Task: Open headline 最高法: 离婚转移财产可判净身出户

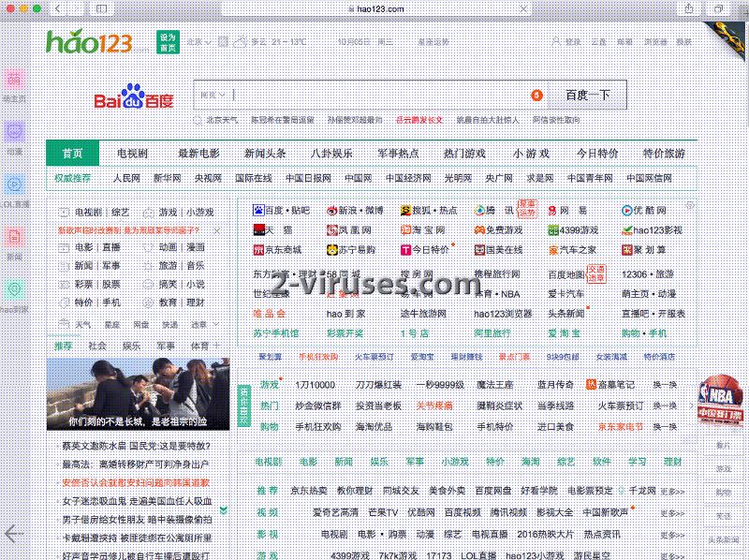Action: (135, 464)
